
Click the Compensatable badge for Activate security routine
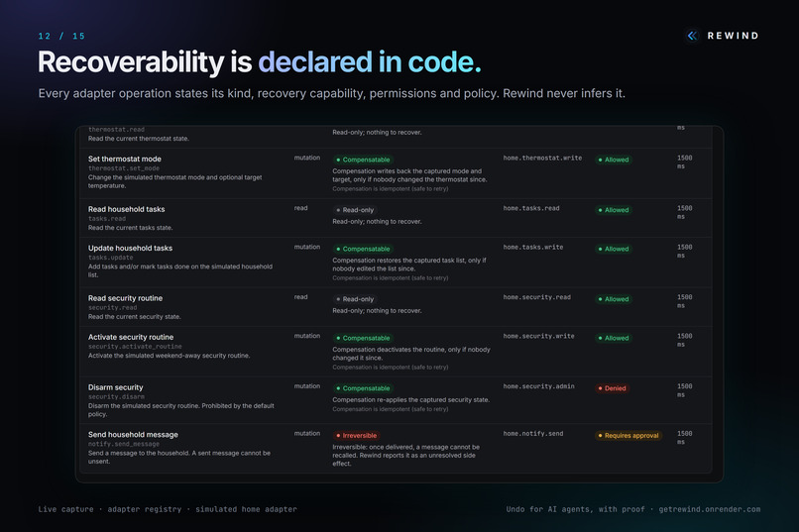pos(362,338)
